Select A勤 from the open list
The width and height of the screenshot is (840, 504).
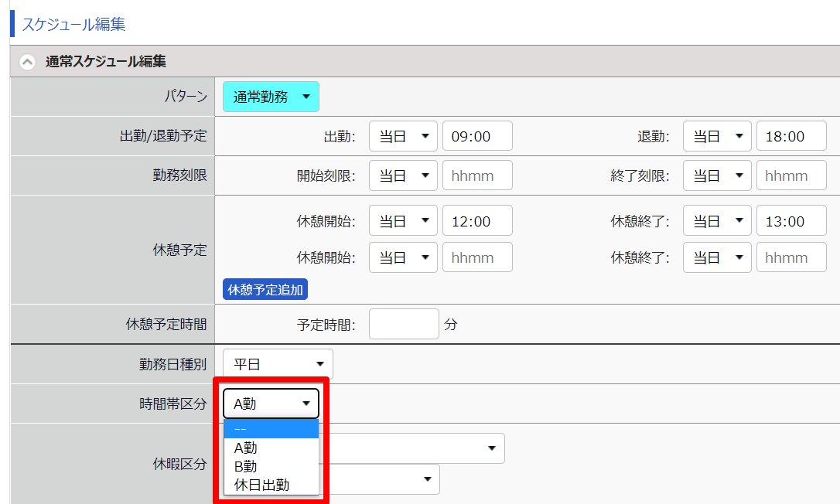(271, 448)
